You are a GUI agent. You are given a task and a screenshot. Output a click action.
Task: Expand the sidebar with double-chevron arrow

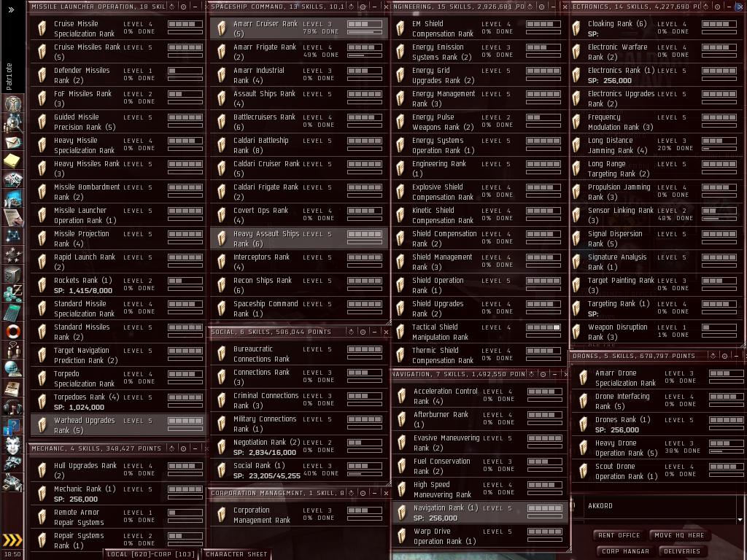11,9
